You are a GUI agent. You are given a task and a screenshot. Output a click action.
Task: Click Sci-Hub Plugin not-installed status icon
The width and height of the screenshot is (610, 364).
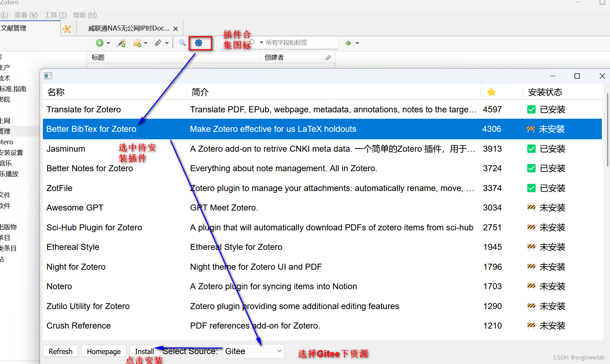(x=531, y=228)
